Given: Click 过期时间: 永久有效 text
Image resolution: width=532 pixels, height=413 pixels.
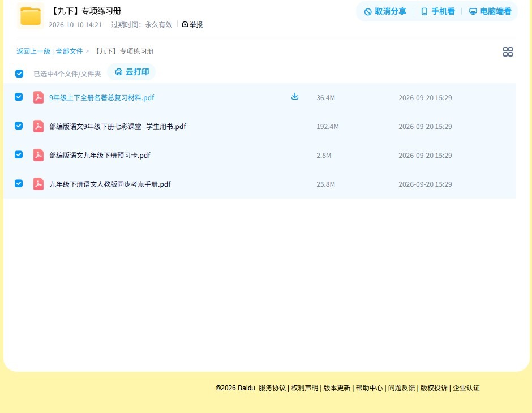Looking at the screenshot, I should (141, 25).
